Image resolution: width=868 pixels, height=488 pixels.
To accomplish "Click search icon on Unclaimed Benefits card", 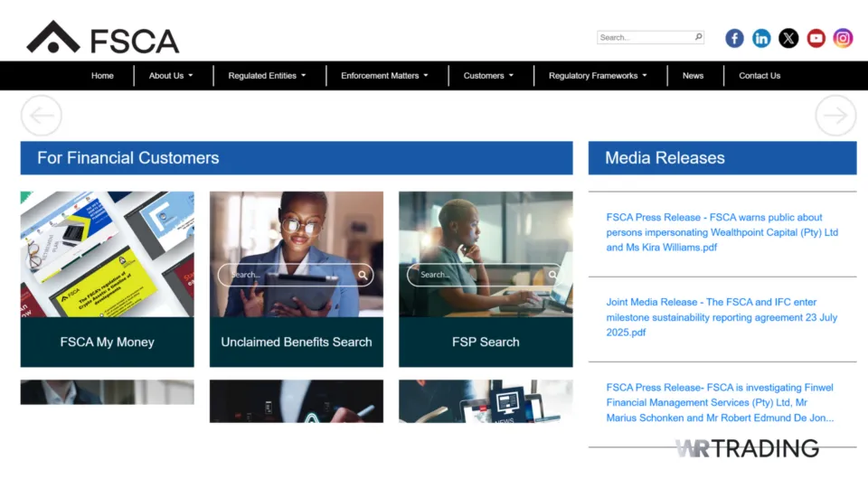I will tap(363, 275).
